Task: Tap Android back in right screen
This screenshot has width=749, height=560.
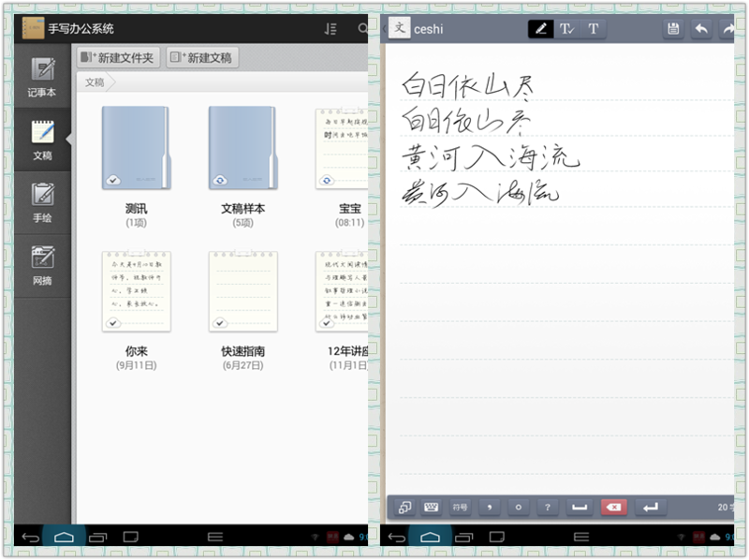Action: click(x=396, y=538)
